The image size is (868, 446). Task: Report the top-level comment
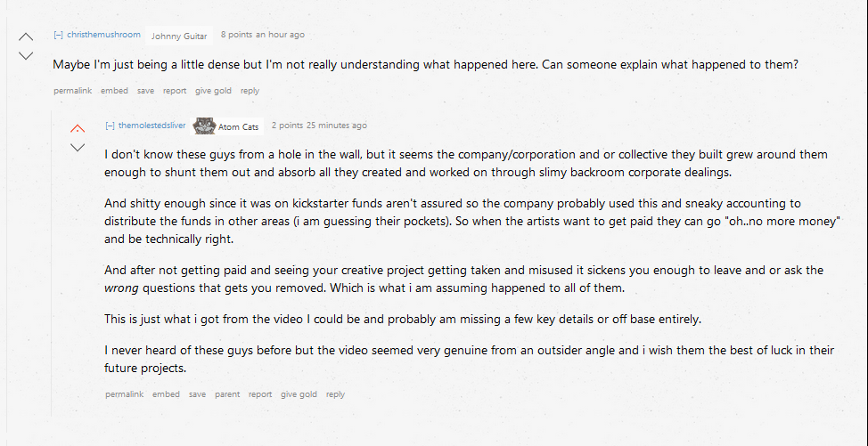pyautogui.click(x=175, y=91)
